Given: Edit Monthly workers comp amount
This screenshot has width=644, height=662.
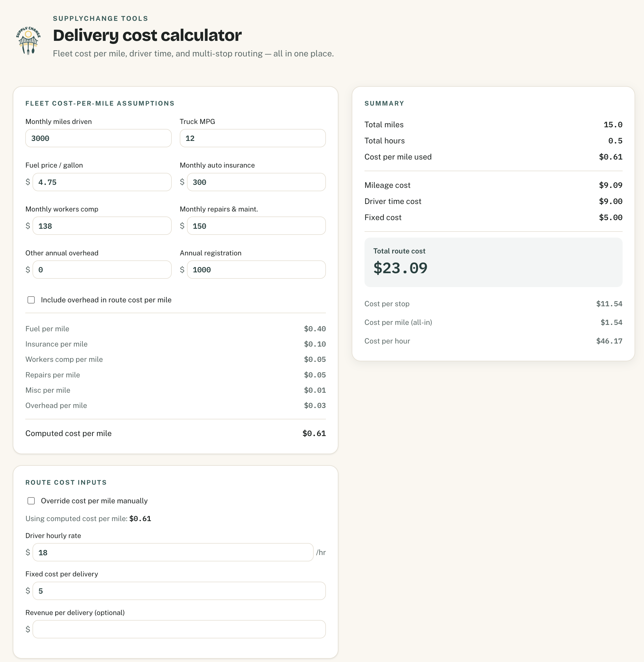Looking at the screenshot, I should (x=102, y=226).
